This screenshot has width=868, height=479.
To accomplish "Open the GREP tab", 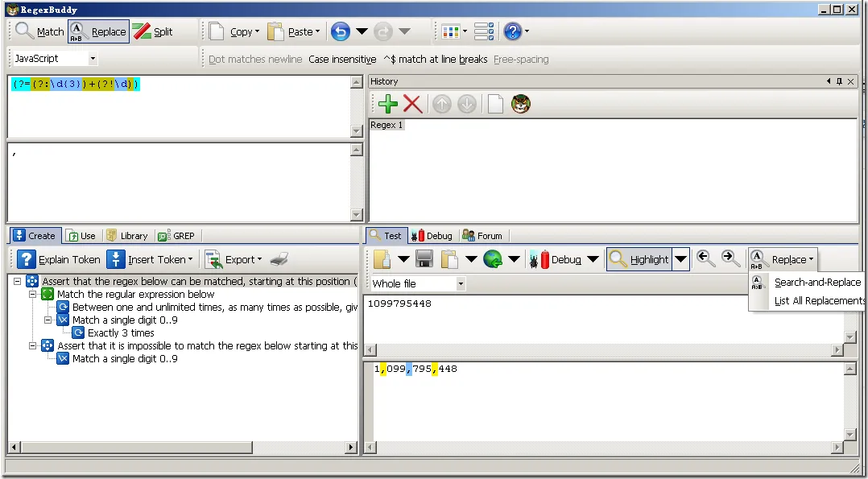I will [176, 236].
